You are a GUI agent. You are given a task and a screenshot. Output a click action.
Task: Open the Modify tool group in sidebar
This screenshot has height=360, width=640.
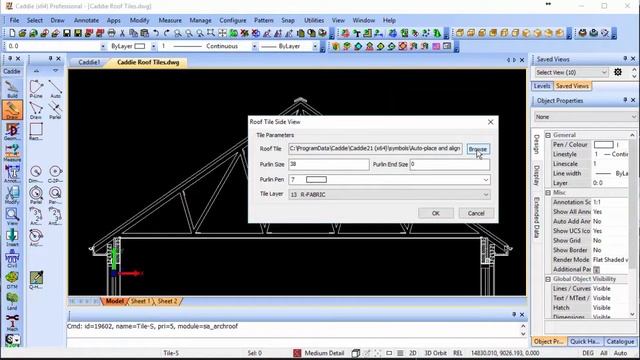point(12,195)
